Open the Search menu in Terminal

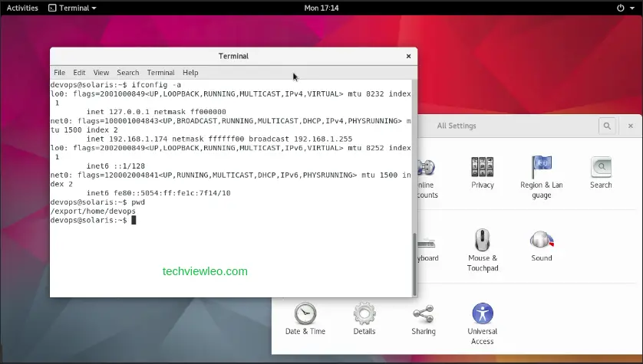128,73
